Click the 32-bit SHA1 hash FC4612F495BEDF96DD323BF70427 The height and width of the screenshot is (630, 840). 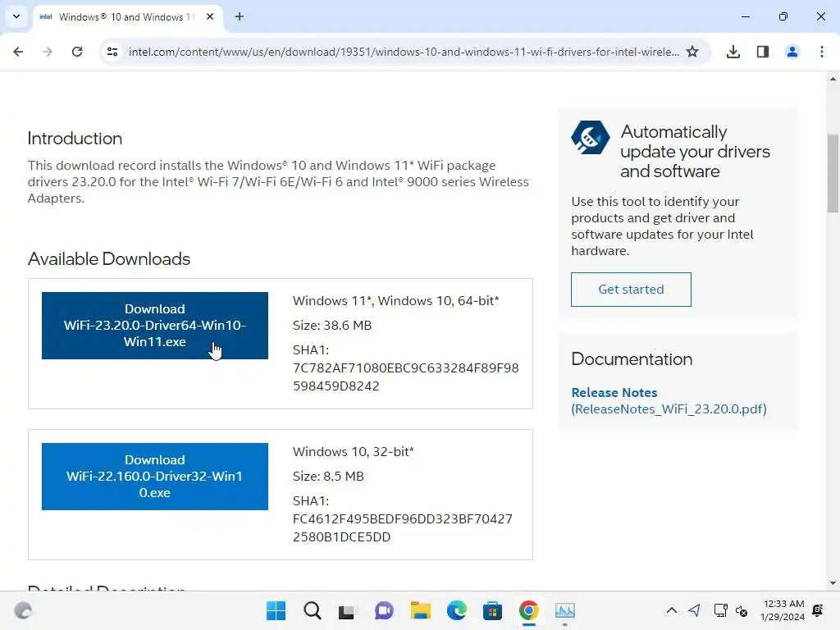tap(402, 519)
